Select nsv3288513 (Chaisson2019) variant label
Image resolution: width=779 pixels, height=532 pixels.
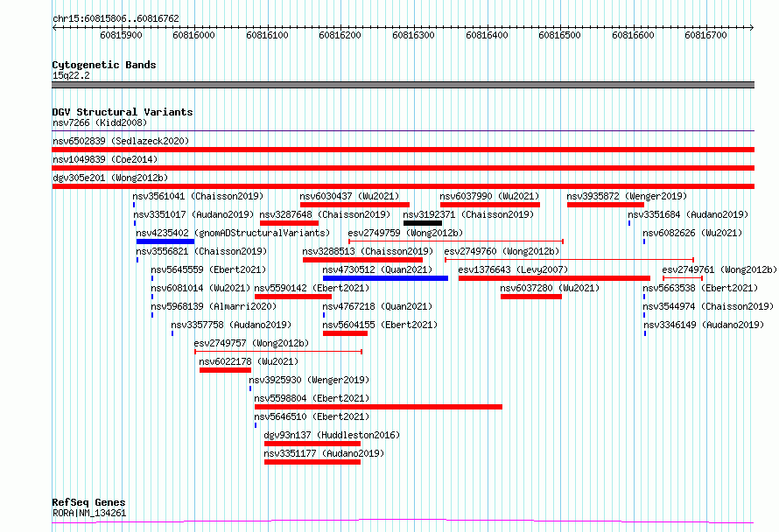click(368, 251)
